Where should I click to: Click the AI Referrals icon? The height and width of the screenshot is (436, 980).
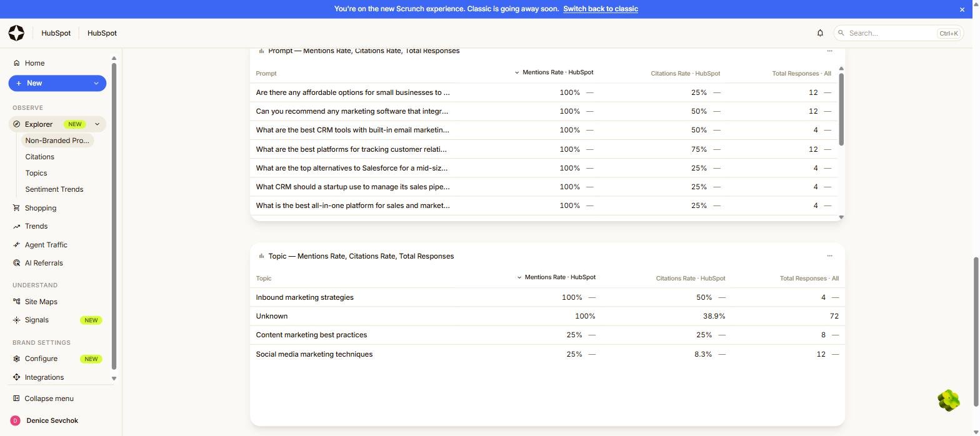pyautogui.click(x=16, y=263)
